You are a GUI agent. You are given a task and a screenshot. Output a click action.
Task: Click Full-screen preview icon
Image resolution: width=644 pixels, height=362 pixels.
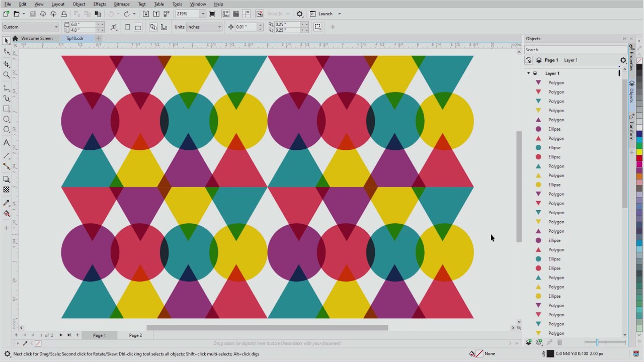click(212, 14)
